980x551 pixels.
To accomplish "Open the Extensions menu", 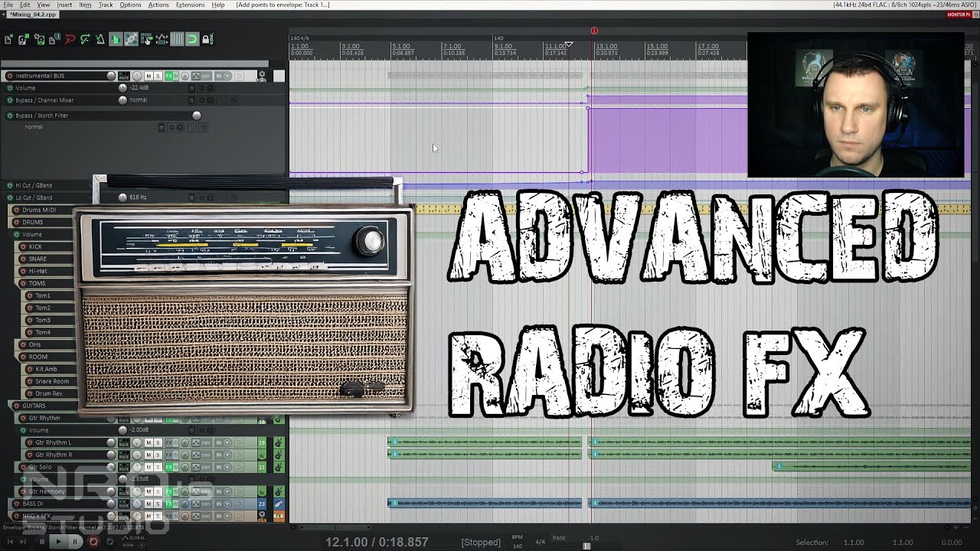I will (x=190, y=5).
